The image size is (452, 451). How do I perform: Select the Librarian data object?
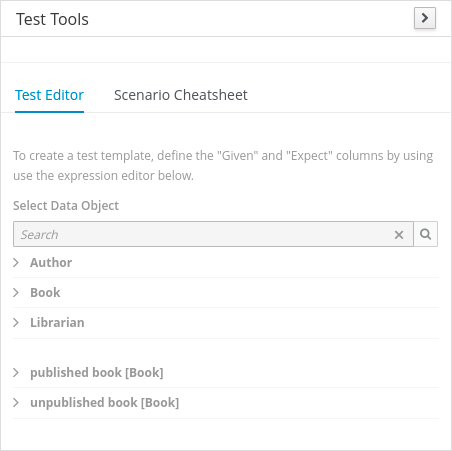pos(57,323)
